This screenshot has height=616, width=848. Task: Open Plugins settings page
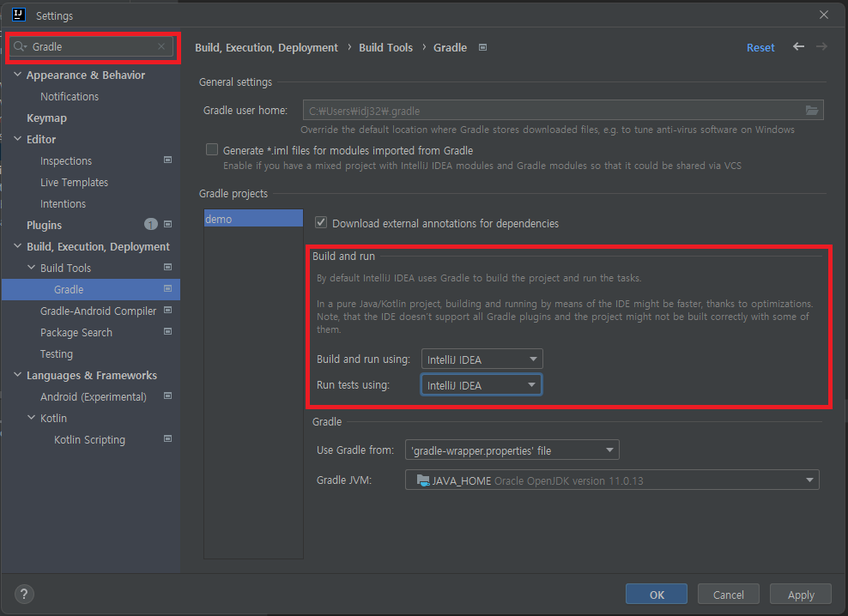coord(45,225)
